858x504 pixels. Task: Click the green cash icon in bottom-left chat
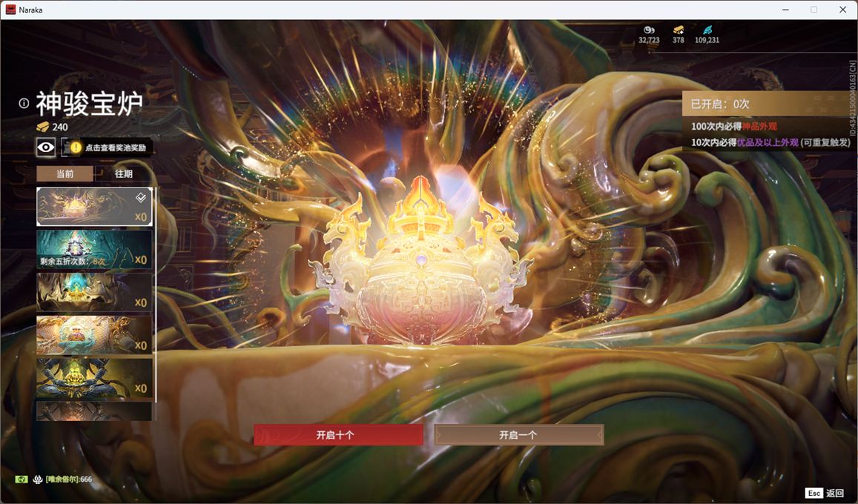[x=22, y=480]
